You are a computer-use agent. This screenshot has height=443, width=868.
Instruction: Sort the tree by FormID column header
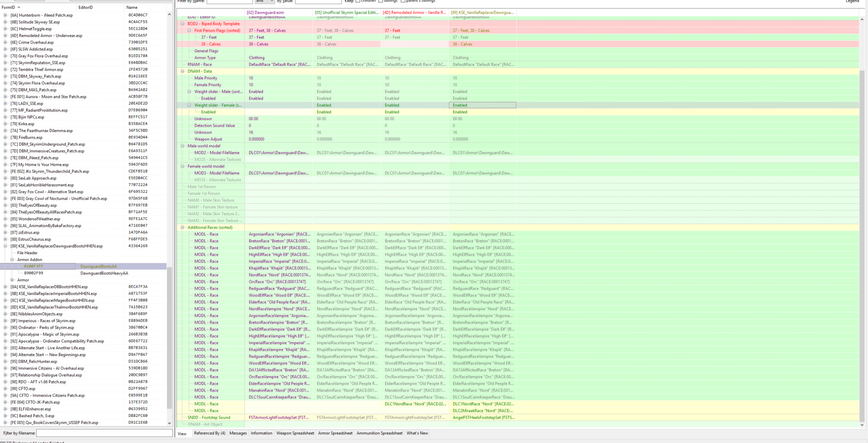pos(38,7)
